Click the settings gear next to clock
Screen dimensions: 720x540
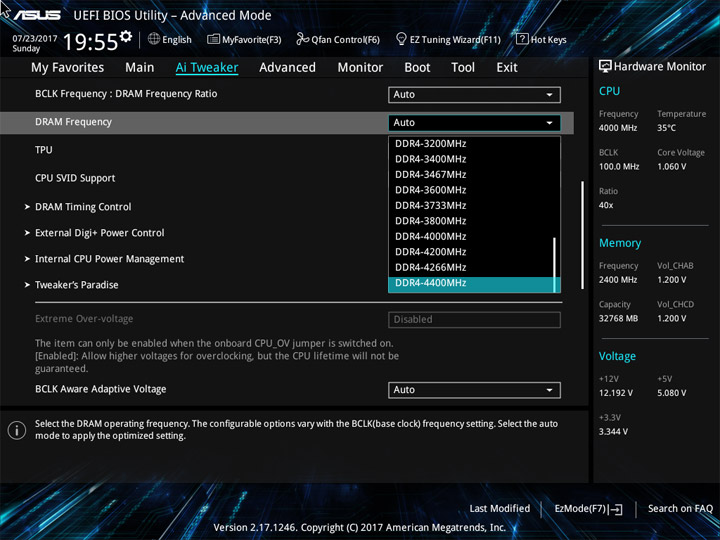[x=126, y=36]
